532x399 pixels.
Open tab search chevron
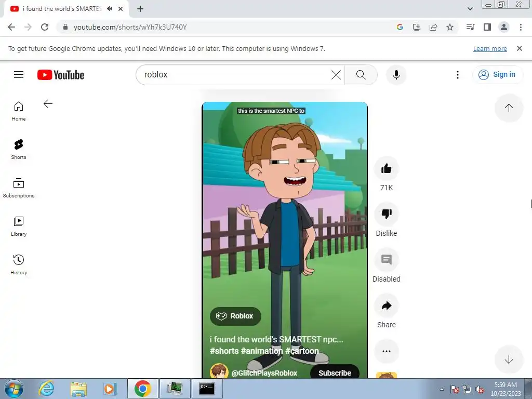(x=470, y=9)
